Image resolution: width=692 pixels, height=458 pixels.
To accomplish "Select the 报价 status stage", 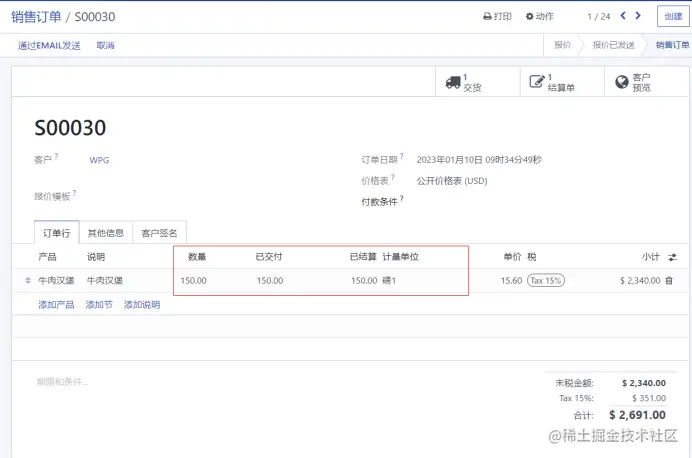I will coord(563,45).
